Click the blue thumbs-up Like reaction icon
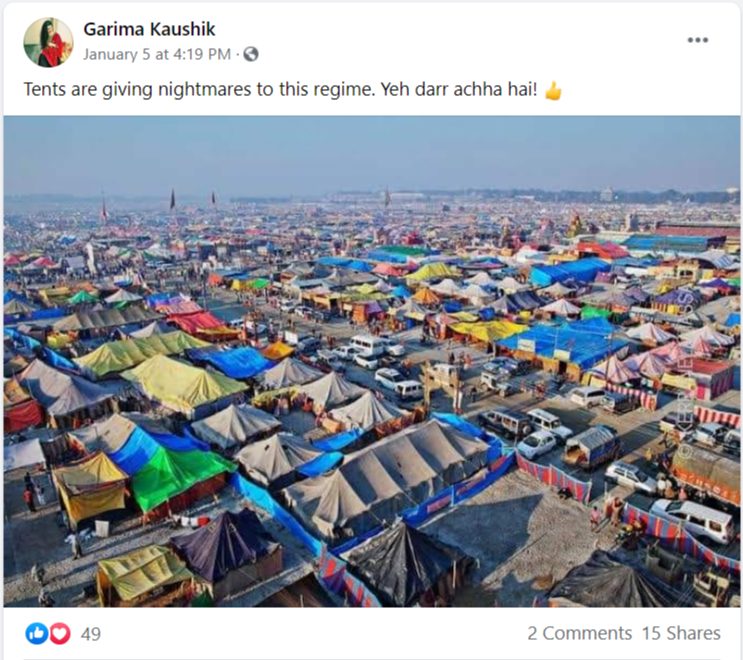Image resolution: width=743 pixels, height=660 pixels. (36, 633)
